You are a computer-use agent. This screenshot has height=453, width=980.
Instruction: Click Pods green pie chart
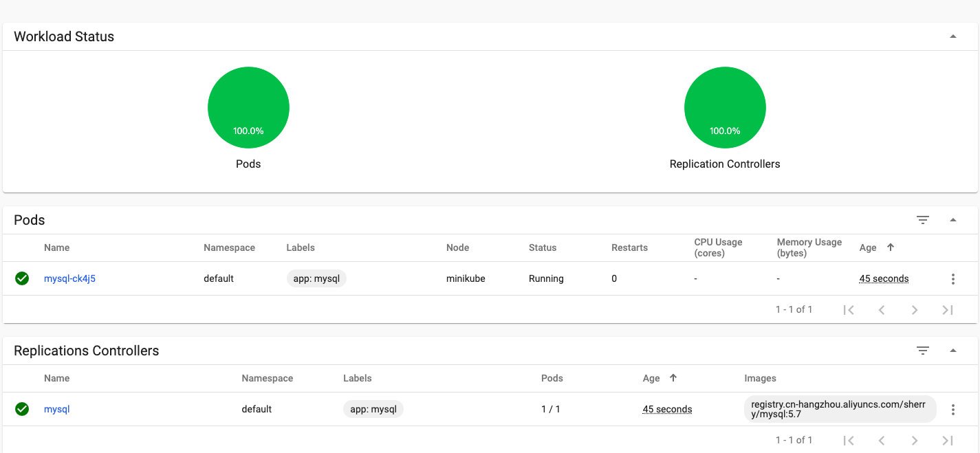coord(248,107)
